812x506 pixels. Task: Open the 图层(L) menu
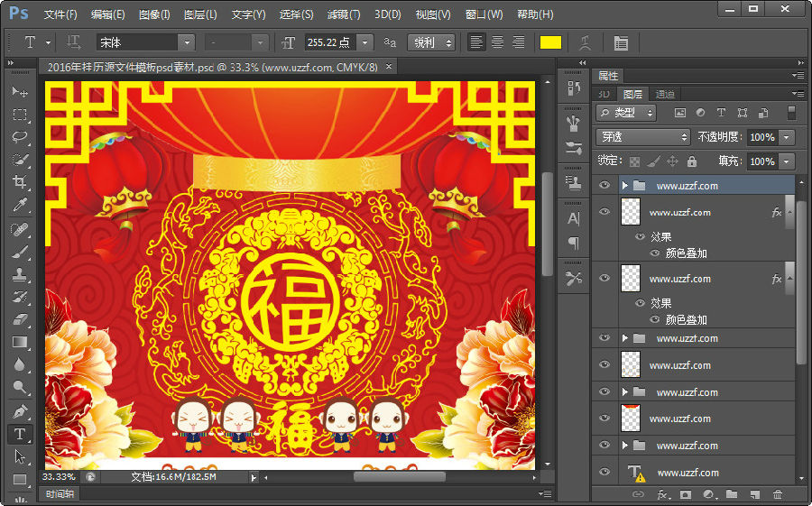click(x=200, y=14)
